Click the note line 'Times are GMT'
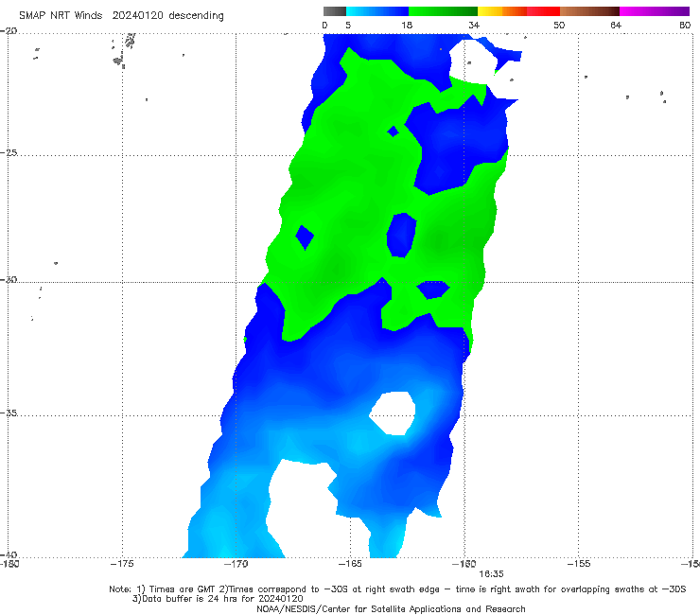This screenshot has height=615, width=700. (x=183, y=589)
